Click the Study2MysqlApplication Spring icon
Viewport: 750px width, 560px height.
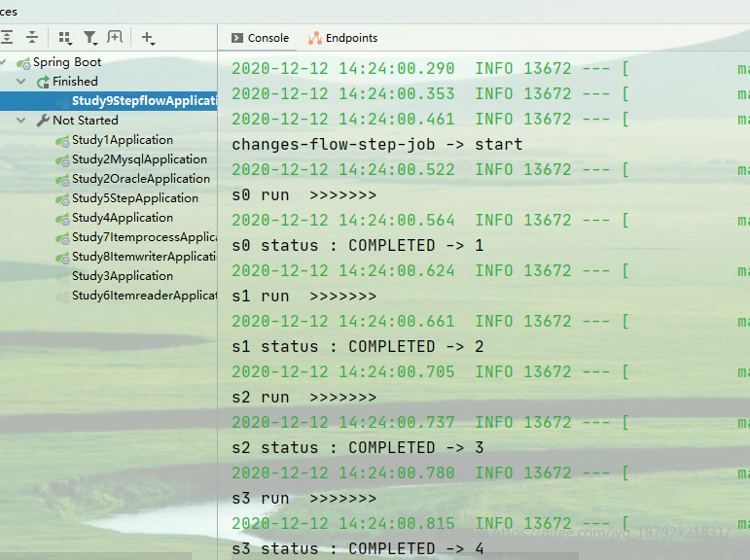click(62, 160)
